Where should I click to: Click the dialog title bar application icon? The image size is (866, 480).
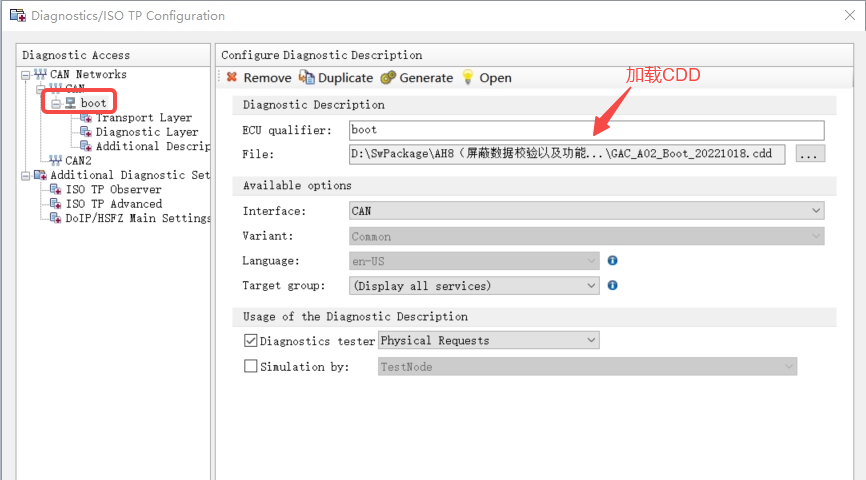[x=18, y=15]
